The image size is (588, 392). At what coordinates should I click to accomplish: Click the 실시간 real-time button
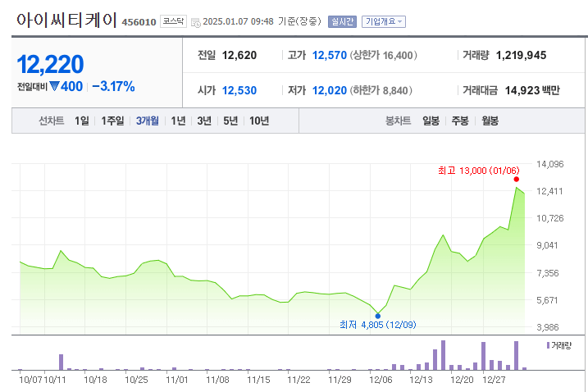pyautogui.click(x=342, y=22)
